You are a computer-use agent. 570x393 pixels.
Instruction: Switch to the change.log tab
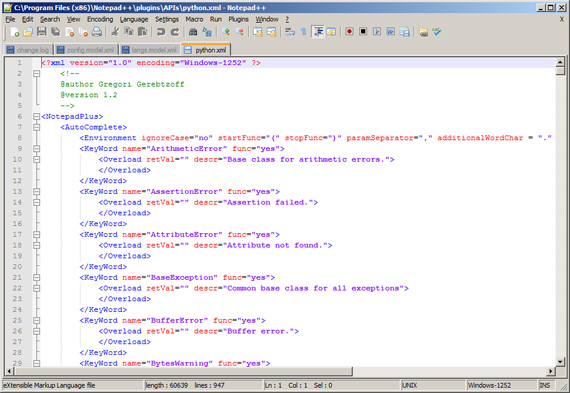tap(28, 50)
